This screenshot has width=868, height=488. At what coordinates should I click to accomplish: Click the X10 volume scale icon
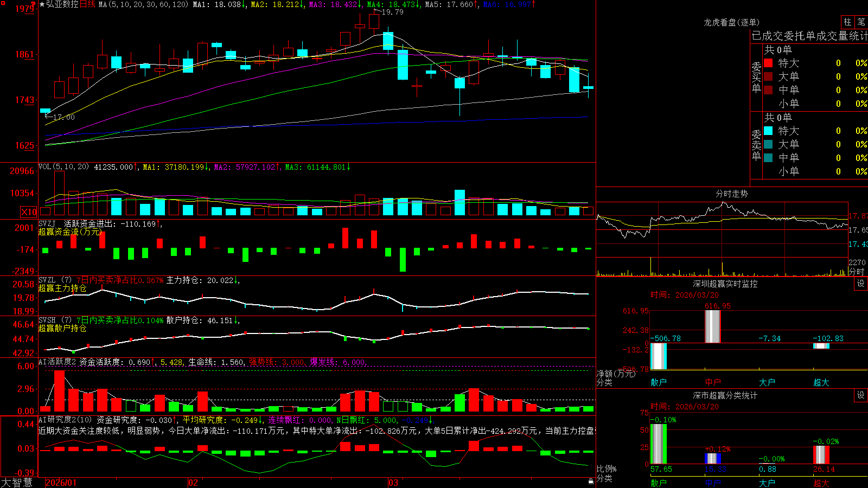click(29, 212)
